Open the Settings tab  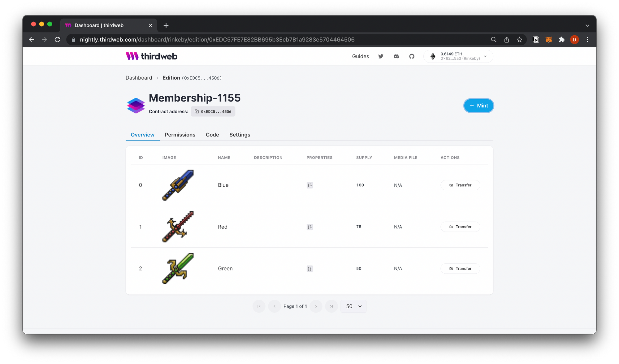point(240,135)
